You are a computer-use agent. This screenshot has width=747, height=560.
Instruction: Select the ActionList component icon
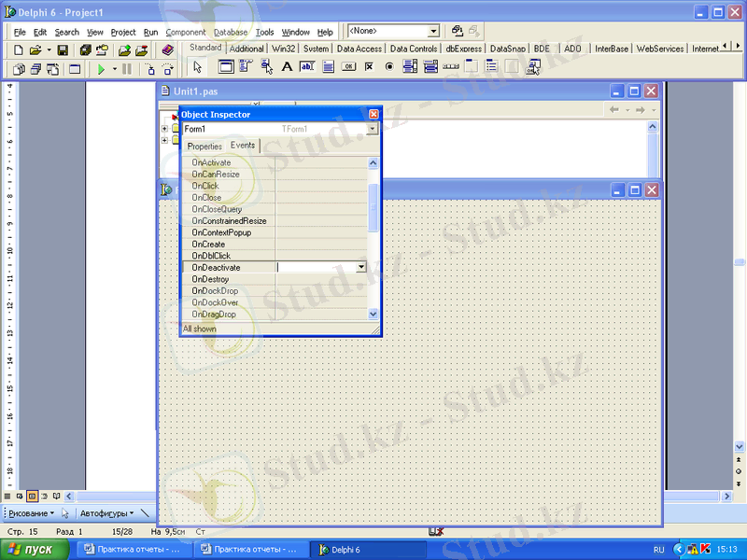pyautogui.click(x=533, y=67)
